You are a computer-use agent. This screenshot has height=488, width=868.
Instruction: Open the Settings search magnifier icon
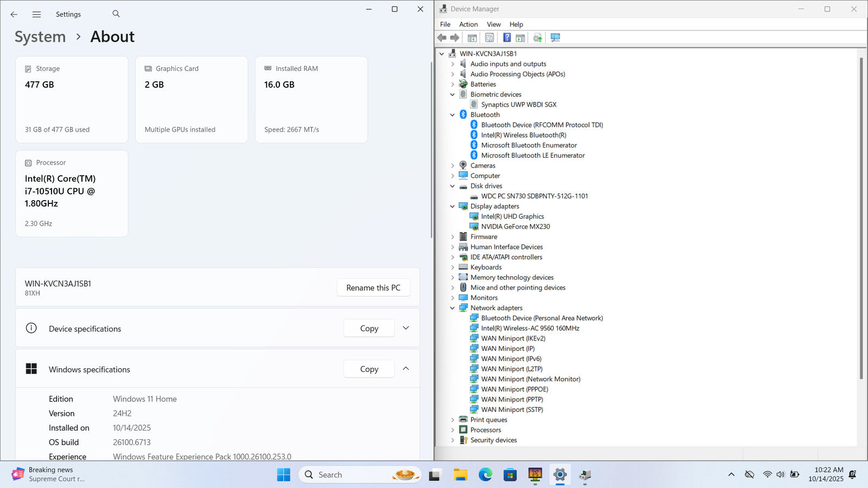point(116,14)
